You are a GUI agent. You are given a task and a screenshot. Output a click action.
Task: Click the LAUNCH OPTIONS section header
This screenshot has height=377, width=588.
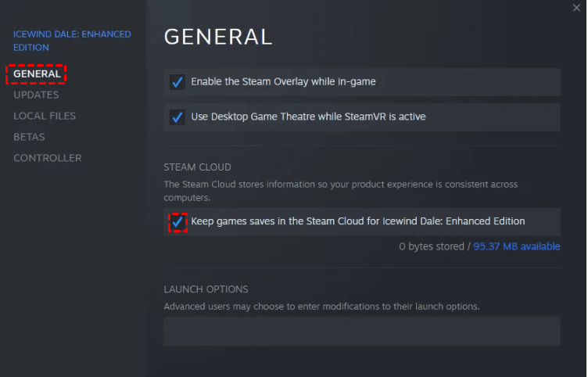(x=206, y=289)
